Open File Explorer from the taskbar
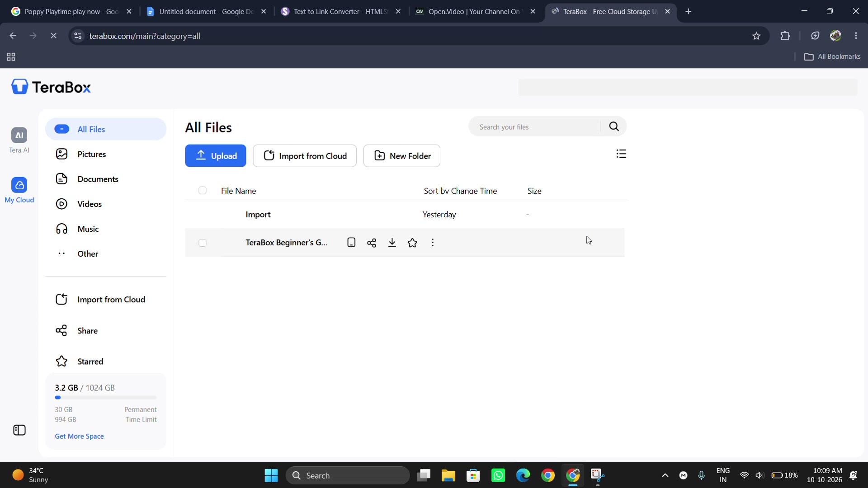 [448, 475]
